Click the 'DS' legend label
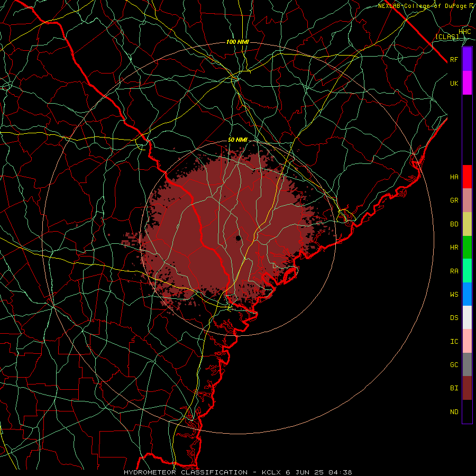The width and height of the screenshot is (476, 476). tap(454, 318)
